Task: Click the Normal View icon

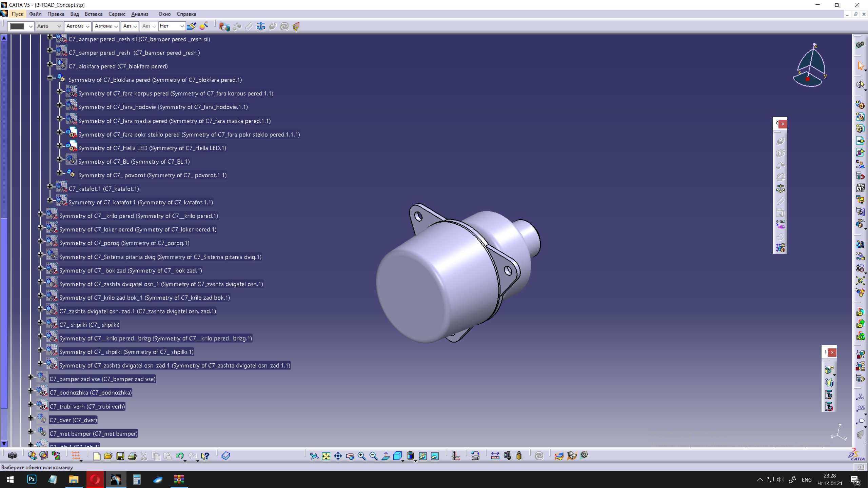Action: pos(386,456)
